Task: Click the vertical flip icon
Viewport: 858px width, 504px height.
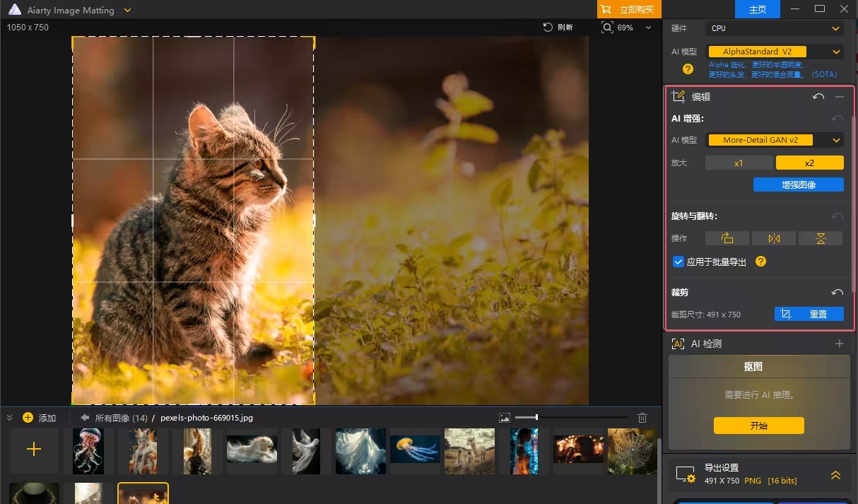Action: click(820, 238)
